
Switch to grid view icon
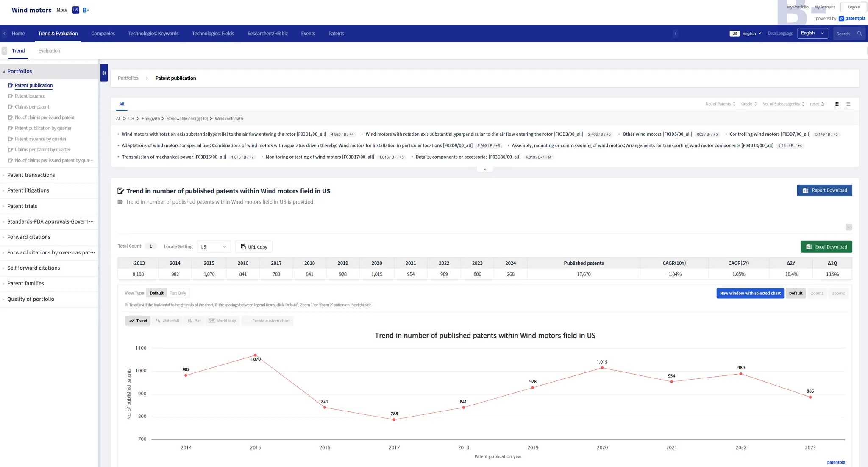coord(836,104)
